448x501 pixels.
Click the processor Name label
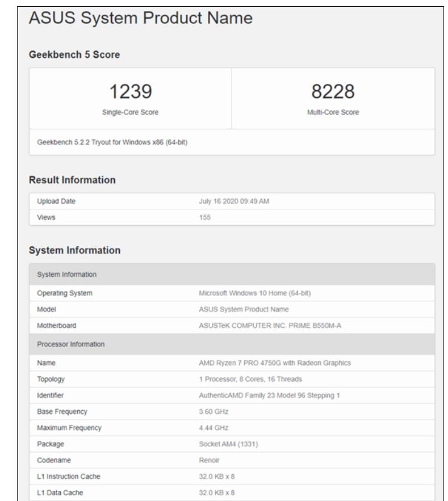click(46, 363)
